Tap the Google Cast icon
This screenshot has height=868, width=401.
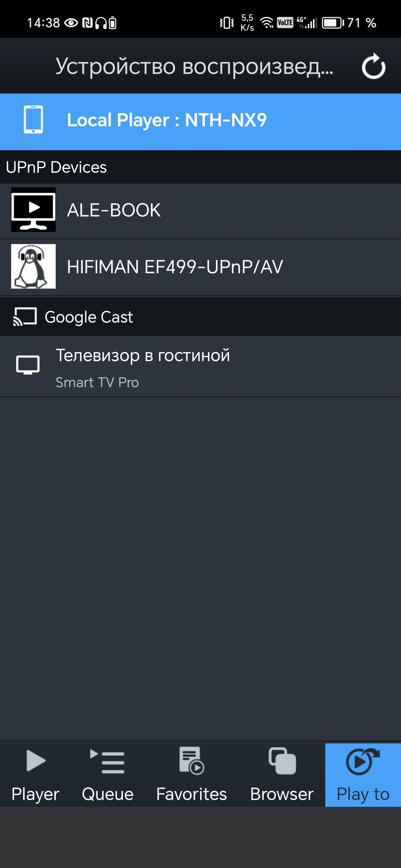tap(25, 317)
